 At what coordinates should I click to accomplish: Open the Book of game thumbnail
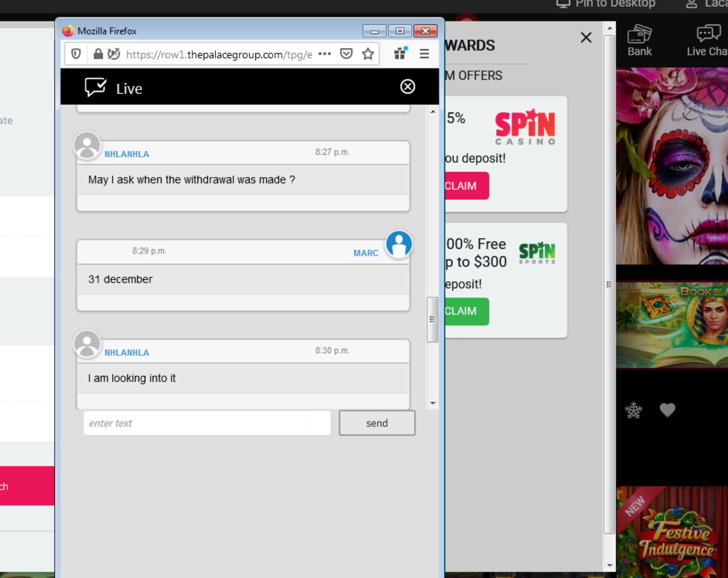tap(672, 325)
